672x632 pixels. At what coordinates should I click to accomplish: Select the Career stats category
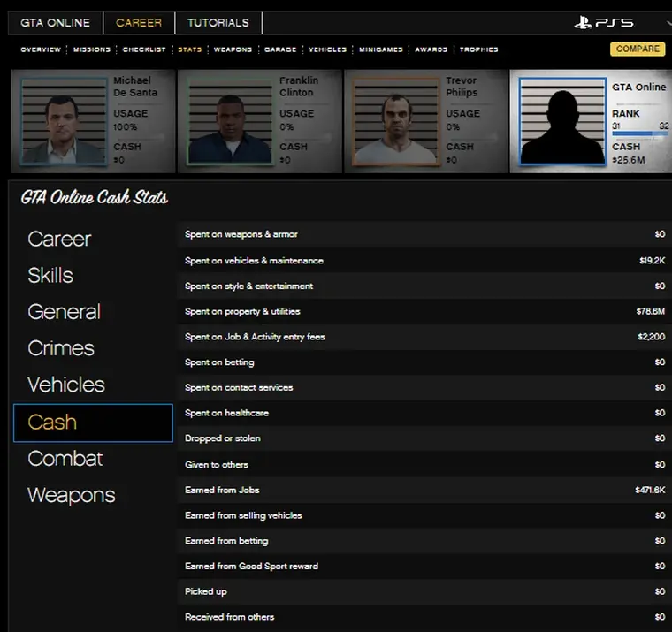(59, 239)
